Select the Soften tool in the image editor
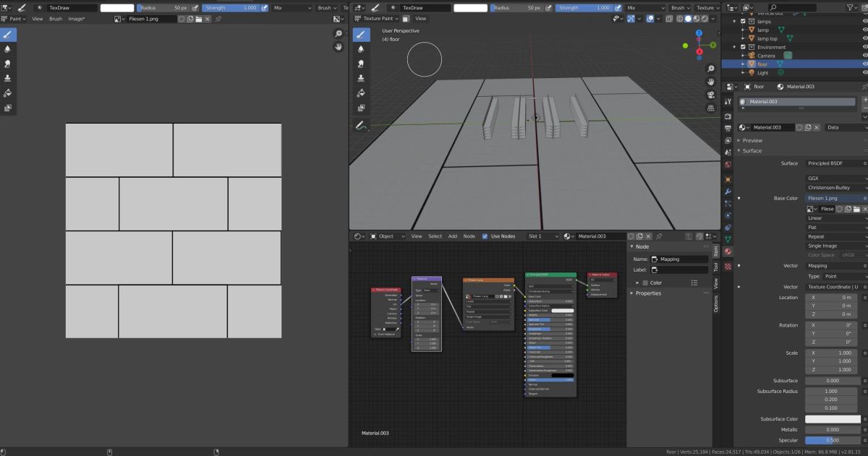The height and width of the screenshot is (456, 868). [x=7, y=49]
